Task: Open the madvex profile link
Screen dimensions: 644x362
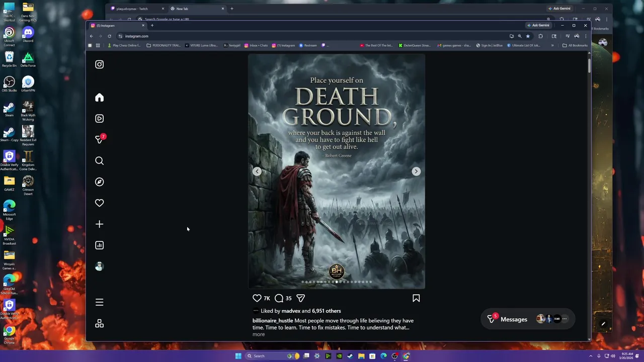Action: point(291,311)
